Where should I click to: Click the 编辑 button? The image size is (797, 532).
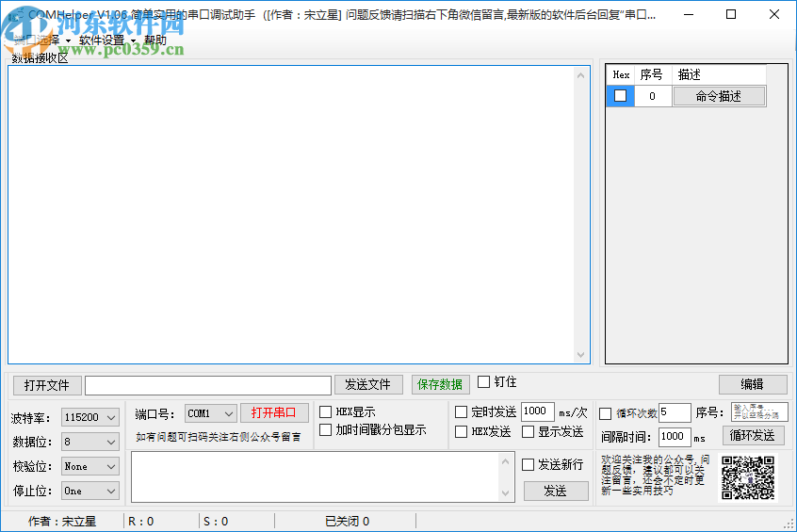753,385
